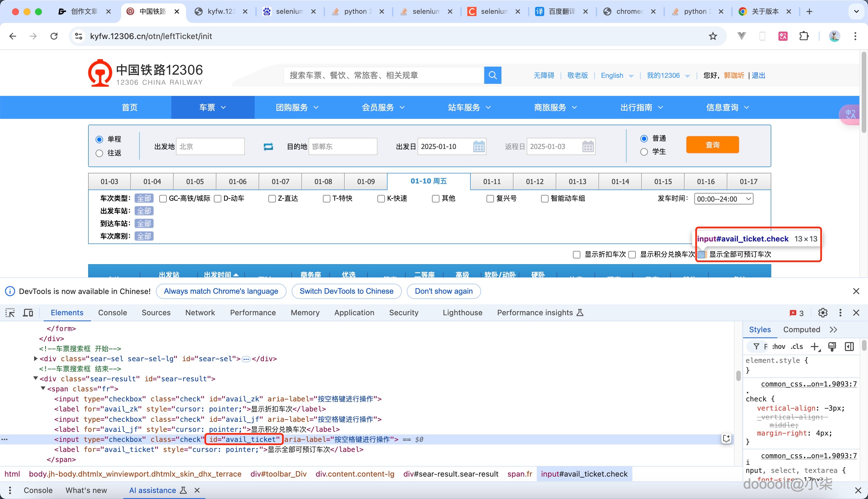This screenshot has height=499, width=868.
Task: Expand the sear-sel div in Elements tree
Action: click(x=36, y=359)
